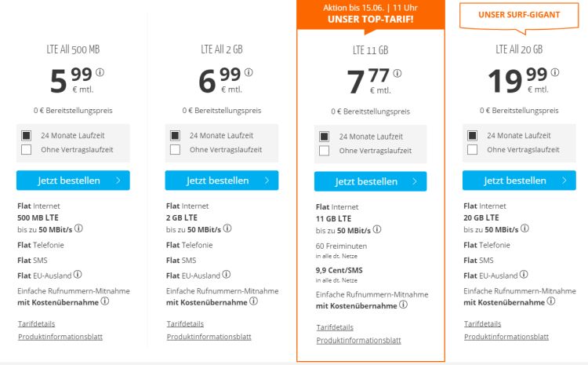The image size is (588, 365).
Task: Click Jetzt bestellen for LTE All 20 GB
Action: pos(519,181)
